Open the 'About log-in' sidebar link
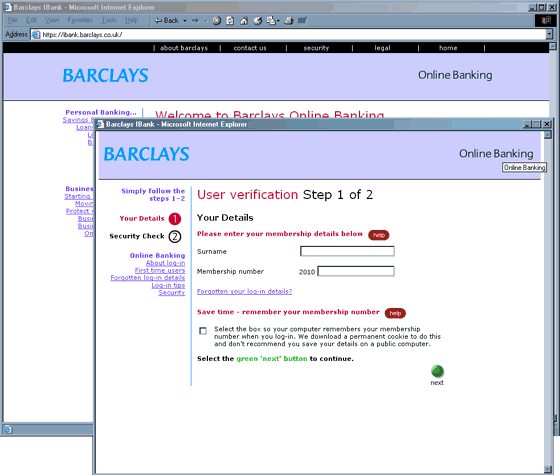560x475 pixels. (165, 263)
